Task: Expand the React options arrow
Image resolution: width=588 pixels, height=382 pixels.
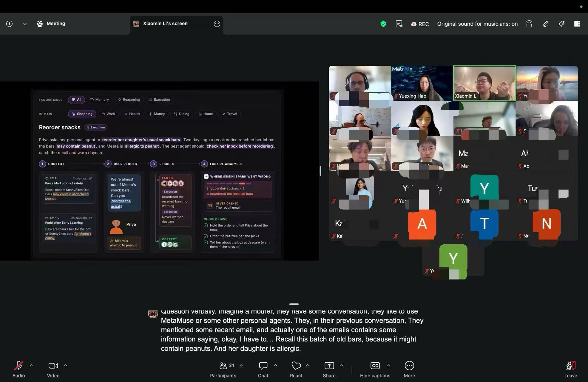Action: [307, 365]
